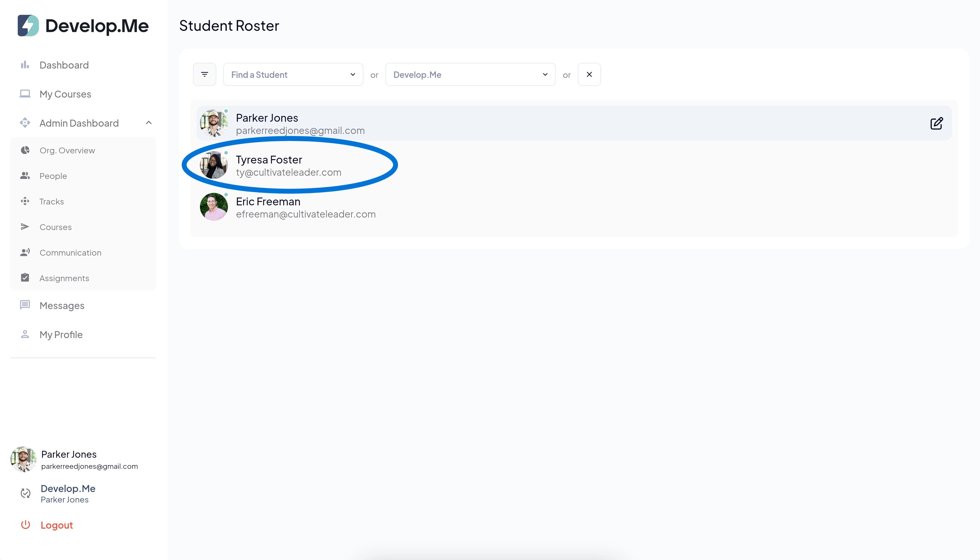Open the Messages page
Image resolution: width=980 pixels, height=560 pixels.
[x=62, y=305]
